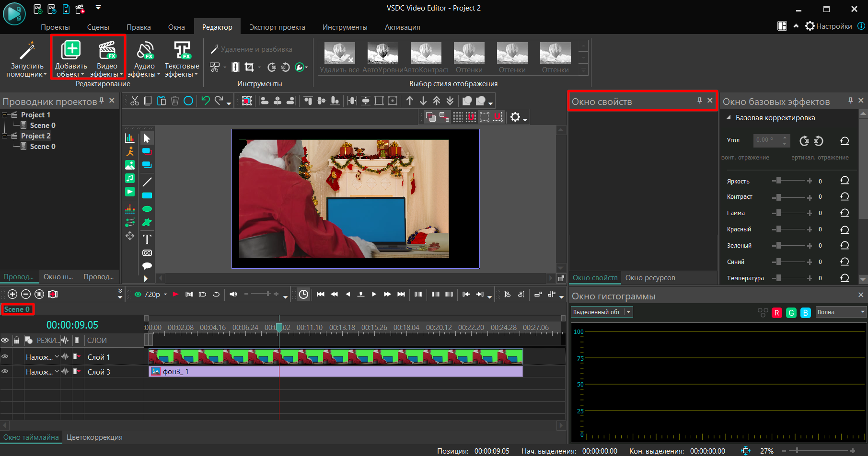Add a rectangle shape object
Viewport: 868px width, 456px height.
(x=147, y=195)
